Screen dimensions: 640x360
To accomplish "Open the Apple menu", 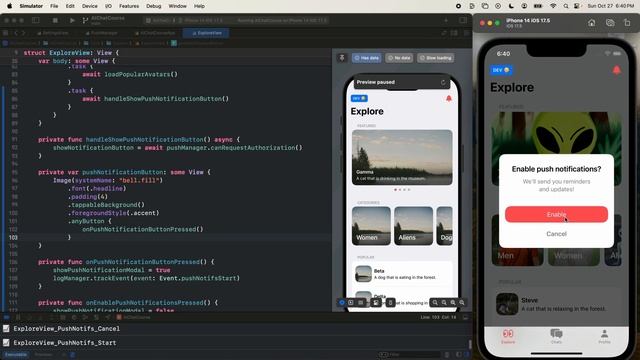I will pyautogui.click(x=9, y=6).
